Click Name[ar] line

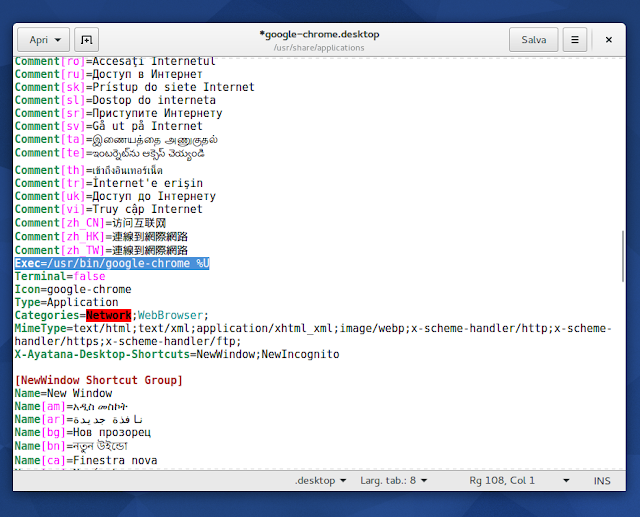(78, 419)
